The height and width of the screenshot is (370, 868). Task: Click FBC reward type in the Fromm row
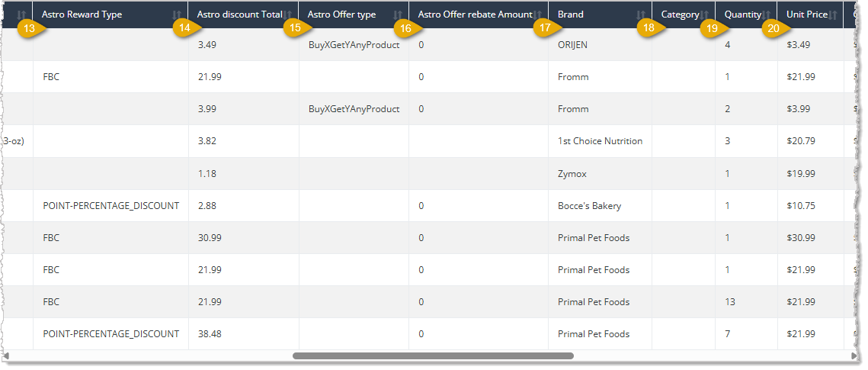tap(51, 77)
